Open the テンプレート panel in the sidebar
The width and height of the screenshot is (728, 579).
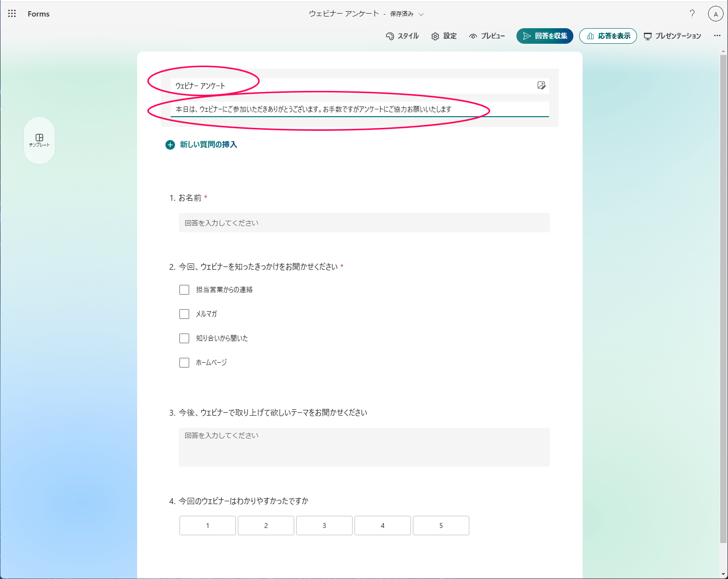pyautogui.click(x=39, y=140)
